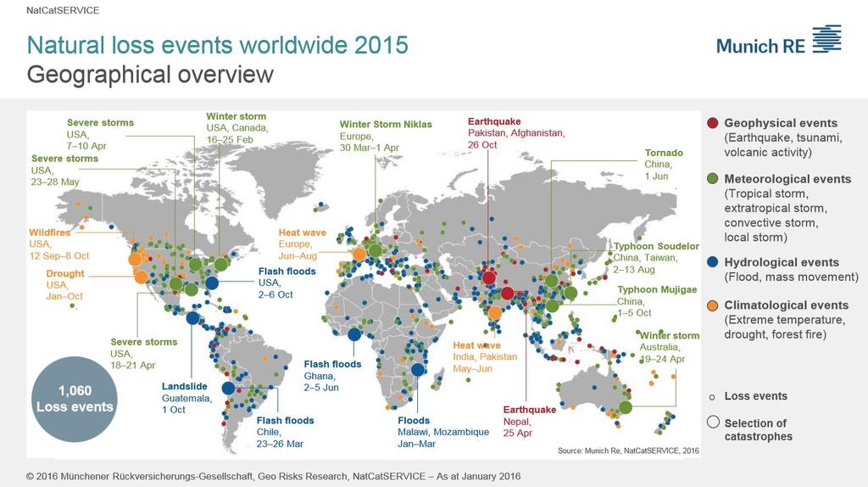The image size is (868, 487).
Task: Click the 'Winter storm USA, Canada' label
Action: pyautogui.click(x=237, y=128)
